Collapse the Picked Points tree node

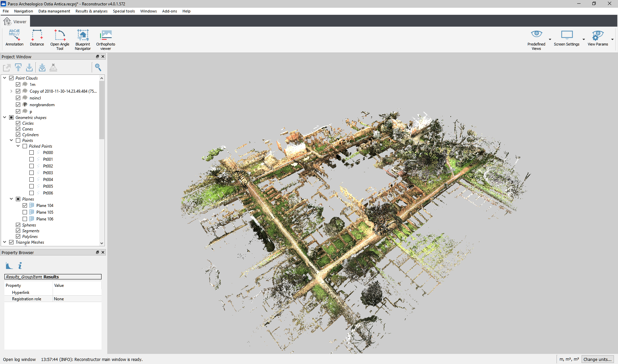point(18,146)
